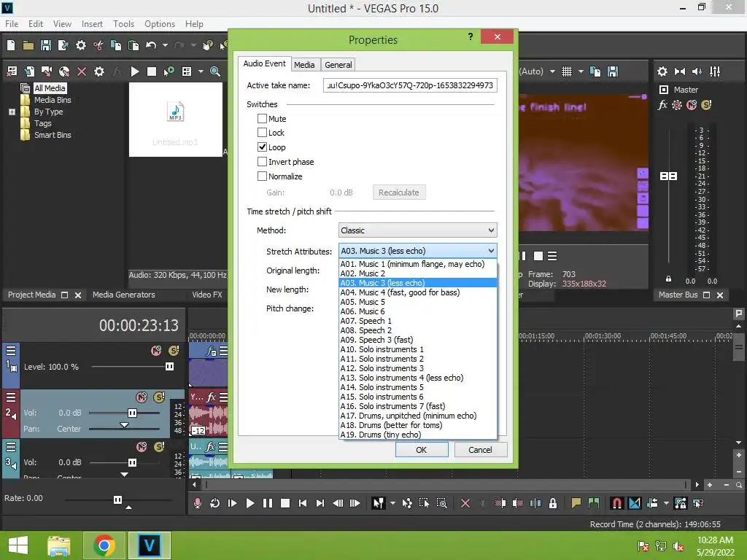Toggle Loop Playback icon in transport bar
The width and height of the screenshot is (747, 560).
pyautogui.click(x=215, y=503)
